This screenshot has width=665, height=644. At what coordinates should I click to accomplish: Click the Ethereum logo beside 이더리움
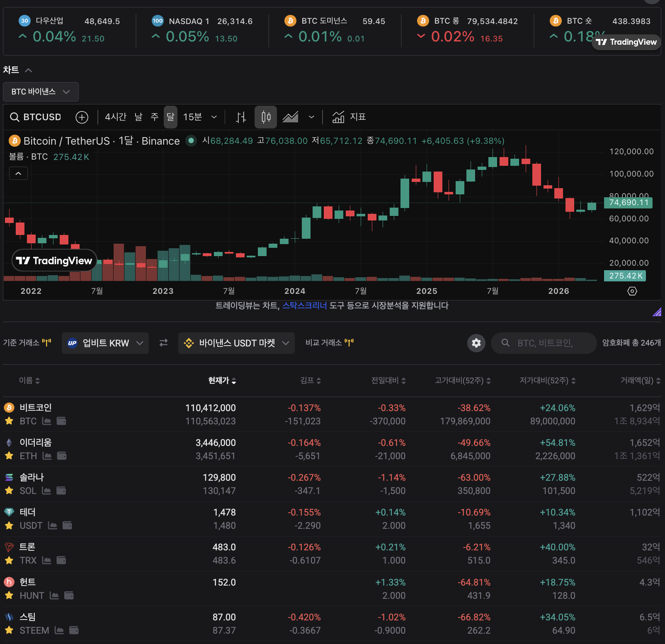(9, 443)
